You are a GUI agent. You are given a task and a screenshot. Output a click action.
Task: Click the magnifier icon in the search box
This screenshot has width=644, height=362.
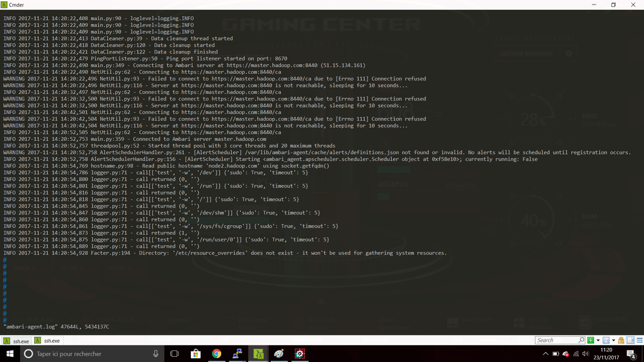pos(581,340)
